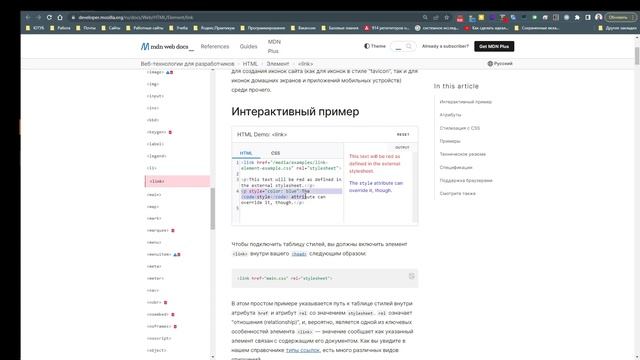Jump to Примеры in article contents
Screen dimensions: 640x360
[x=450, y=141]
